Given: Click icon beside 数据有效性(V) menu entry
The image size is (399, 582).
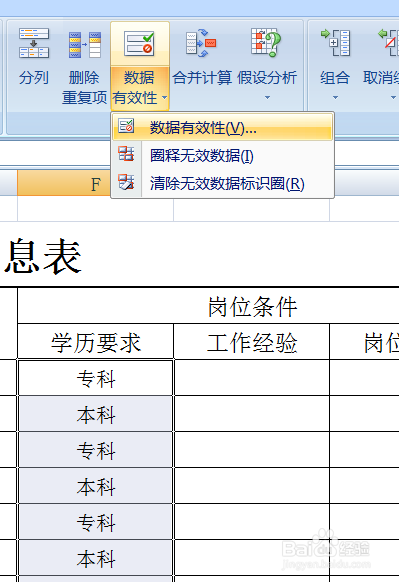Looking at the screenshot, I should [x=126, y=126].
